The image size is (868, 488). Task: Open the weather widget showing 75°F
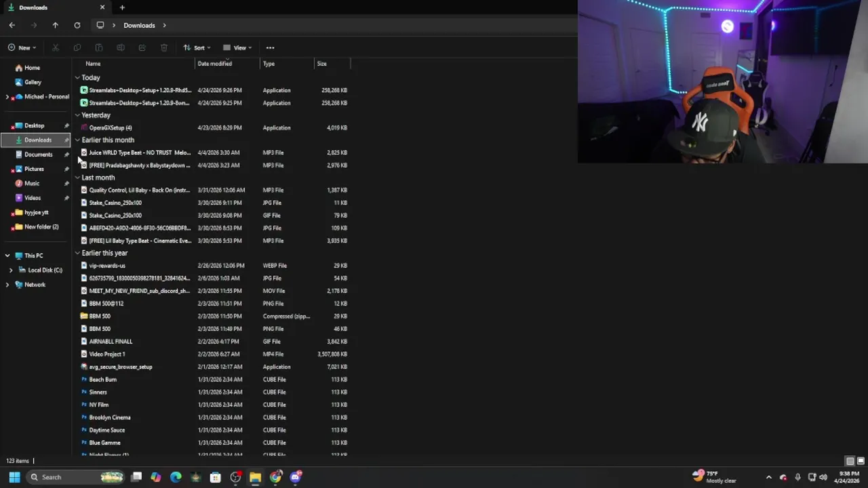click(x=714, y=477)
